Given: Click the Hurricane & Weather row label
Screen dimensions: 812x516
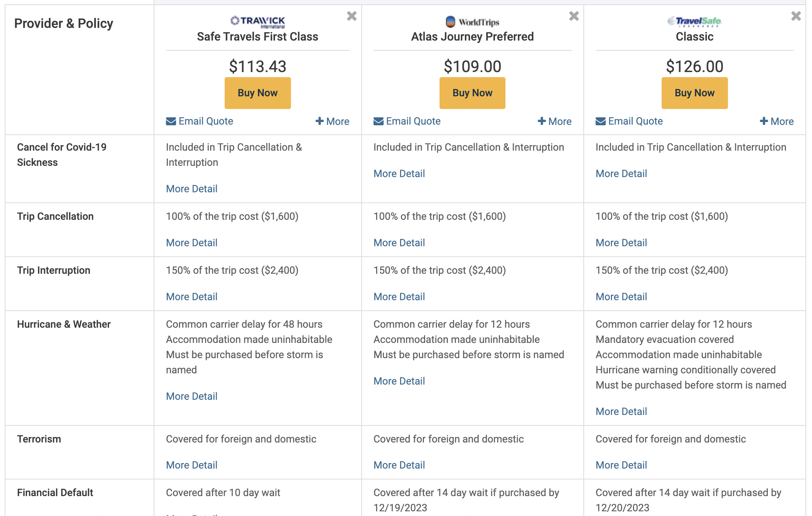Looking at the screenshot, I should [64, 324].
